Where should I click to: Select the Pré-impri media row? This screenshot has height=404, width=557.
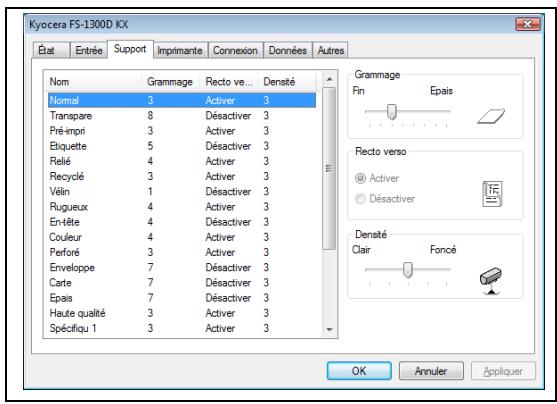[182, 131]
